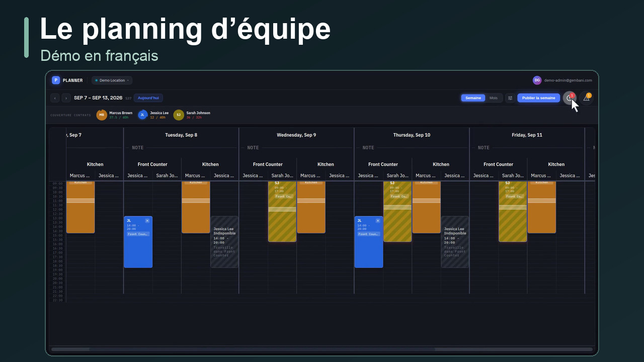Open the demo-admin account email
The image size is (644, 362).
pos(568,80)
